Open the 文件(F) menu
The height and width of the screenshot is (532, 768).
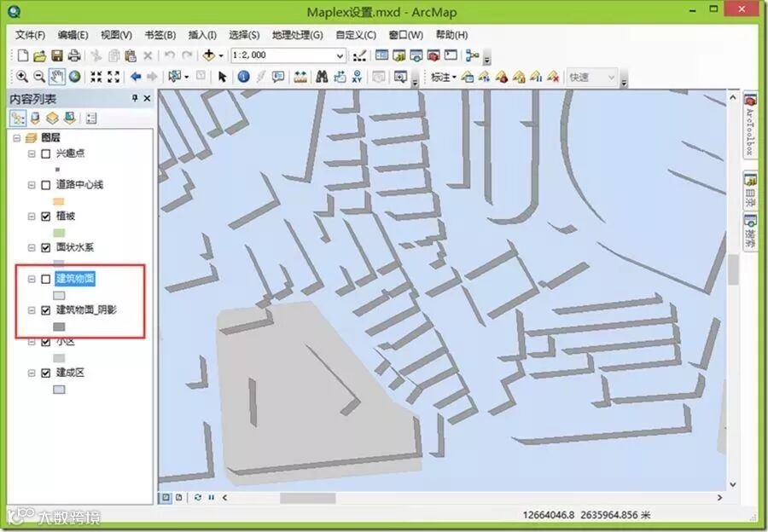30,35
